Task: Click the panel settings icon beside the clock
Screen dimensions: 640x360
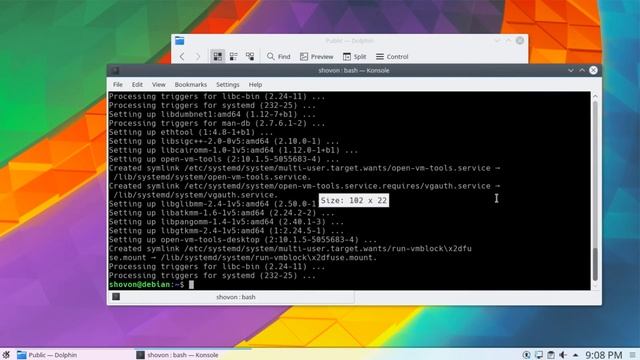Action: tap(632, 355)
